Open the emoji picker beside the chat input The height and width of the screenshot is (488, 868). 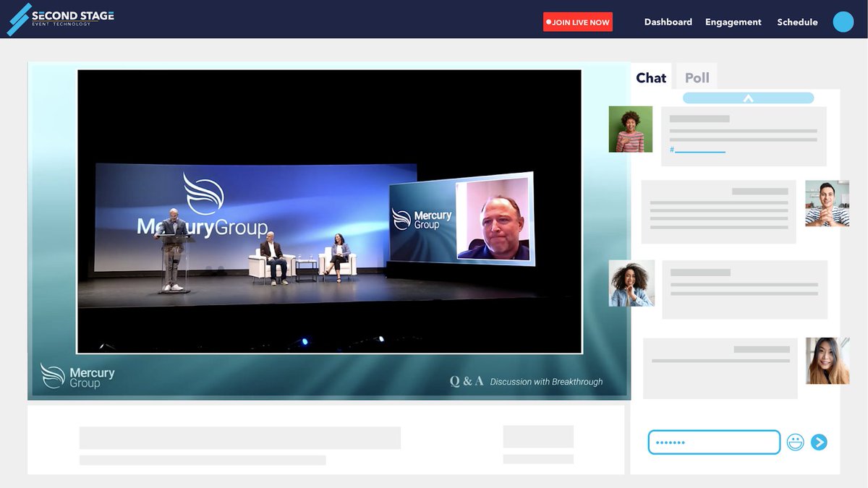796,442
